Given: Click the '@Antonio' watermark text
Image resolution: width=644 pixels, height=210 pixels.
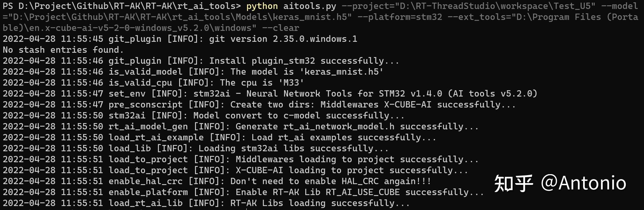Looking at the screenshot, I should (583, 183).
